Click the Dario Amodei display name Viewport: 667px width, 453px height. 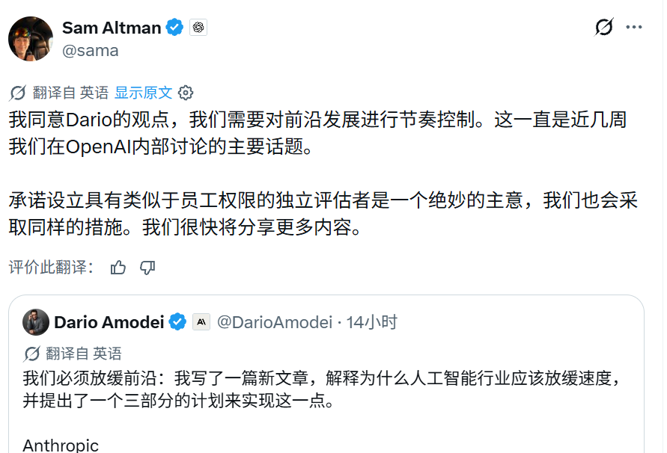pyautogui.click(x=109, y=322)
